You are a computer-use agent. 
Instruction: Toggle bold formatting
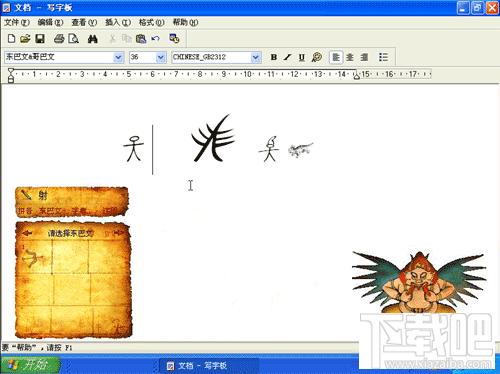(274, 57)
